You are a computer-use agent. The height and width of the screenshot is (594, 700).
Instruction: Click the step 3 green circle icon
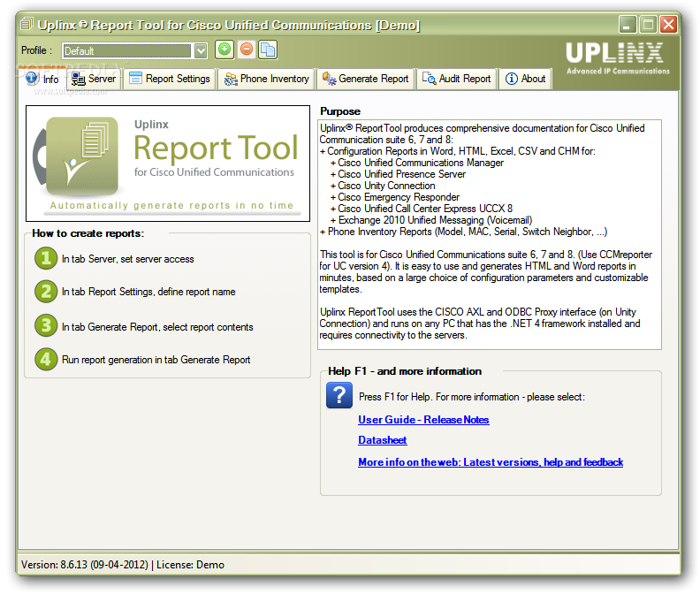[x=46, y=325]
